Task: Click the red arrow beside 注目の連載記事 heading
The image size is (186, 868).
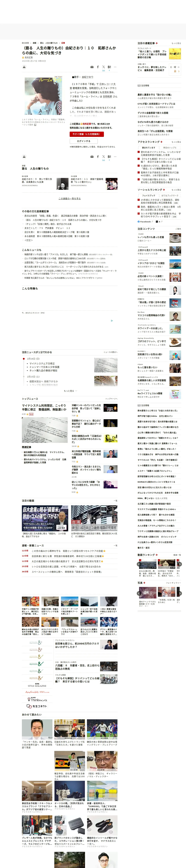Action: (157, 43)
